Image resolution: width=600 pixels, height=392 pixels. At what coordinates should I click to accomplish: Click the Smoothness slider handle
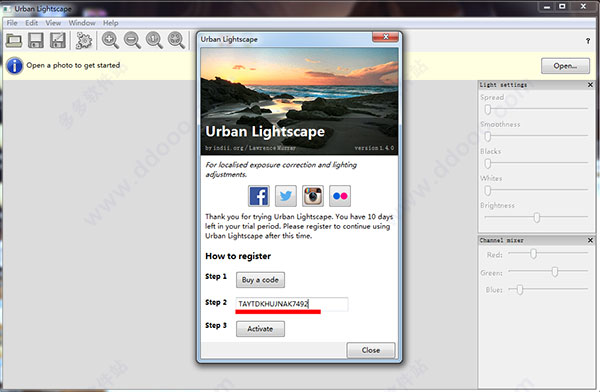point(488,136)
